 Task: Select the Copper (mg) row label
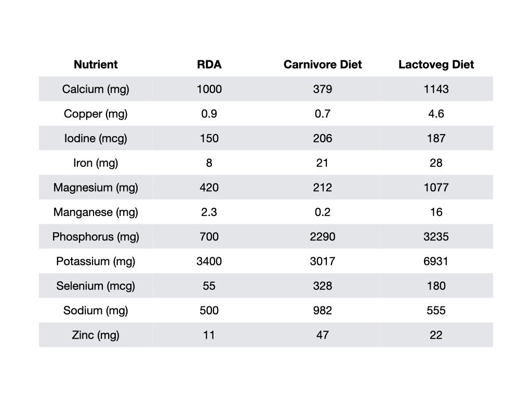[96, 114]
